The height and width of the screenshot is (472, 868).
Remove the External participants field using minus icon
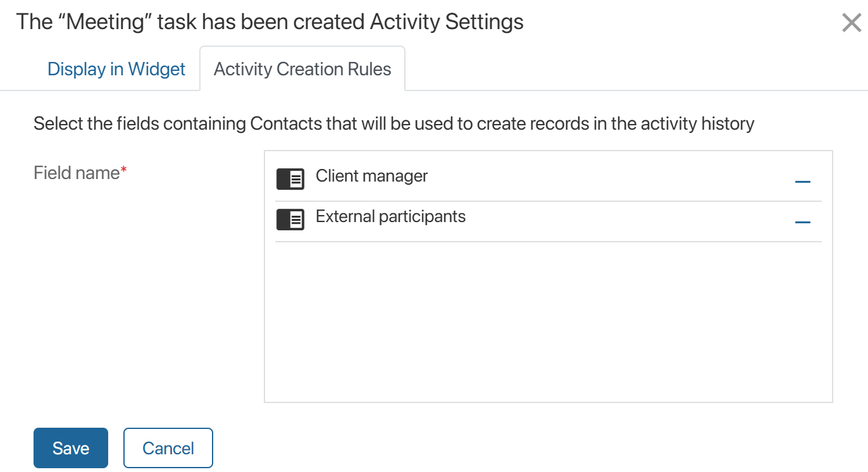click(x=803, y=222)
